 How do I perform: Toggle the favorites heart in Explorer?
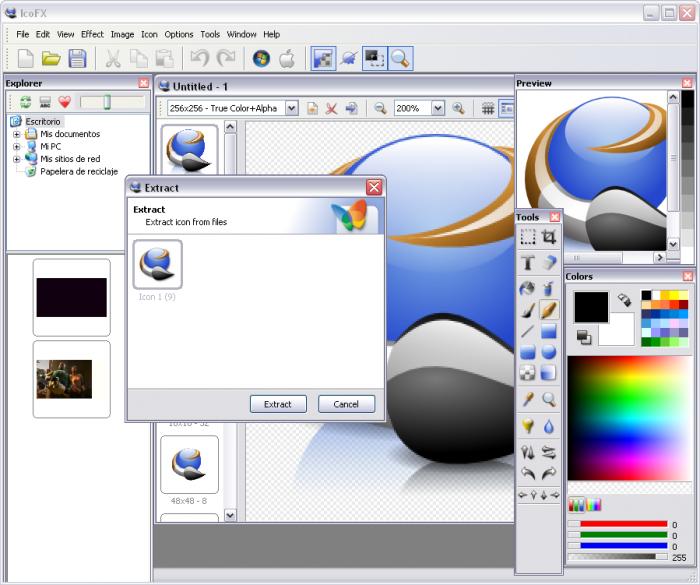64,102
